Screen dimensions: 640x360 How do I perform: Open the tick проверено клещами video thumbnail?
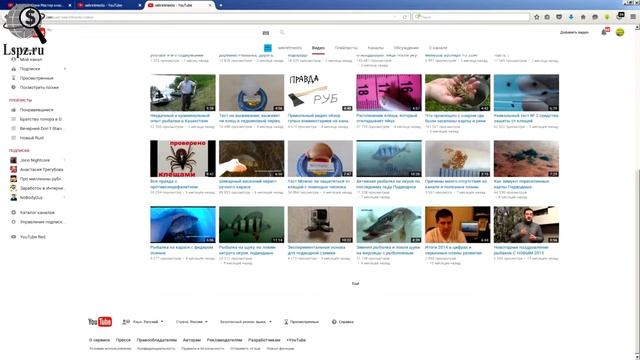point(182,158)
